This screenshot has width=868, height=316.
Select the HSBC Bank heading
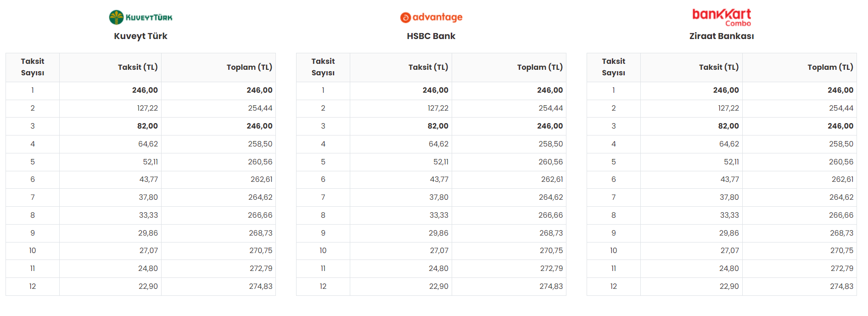(x=431, y=36)
